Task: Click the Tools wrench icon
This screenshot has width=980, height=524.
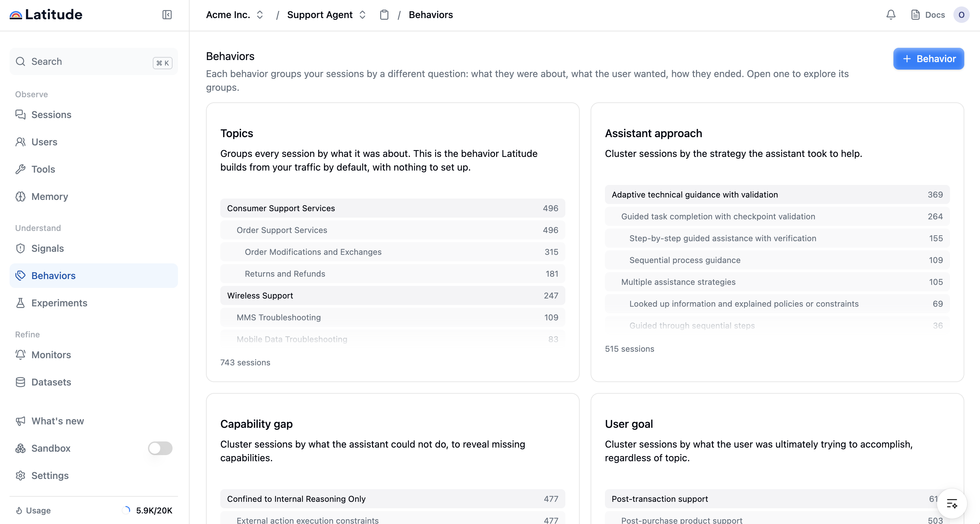Action: click(20, 169)
